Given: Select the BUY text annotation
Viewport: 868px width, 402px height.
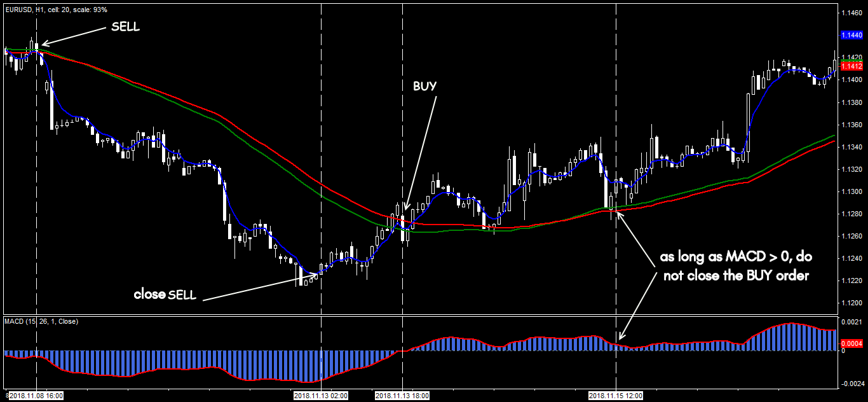Looking at the screenshot, I should 425,87.
